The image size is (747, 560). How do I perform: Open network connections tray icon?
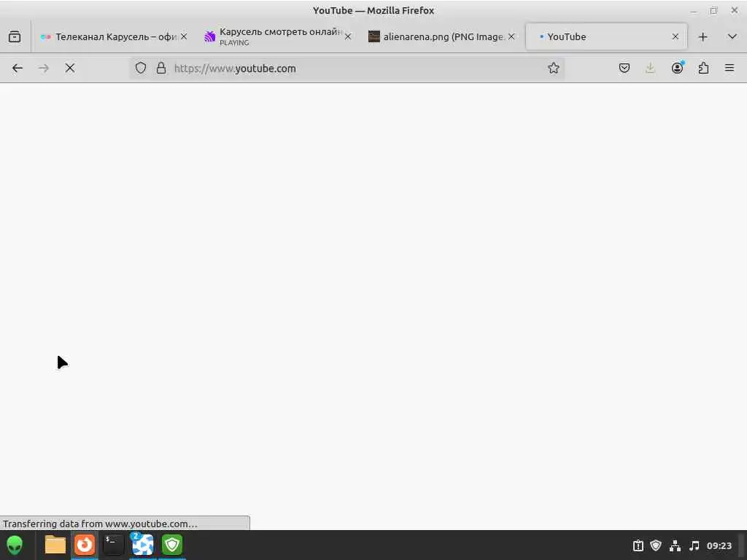(675, 545)
